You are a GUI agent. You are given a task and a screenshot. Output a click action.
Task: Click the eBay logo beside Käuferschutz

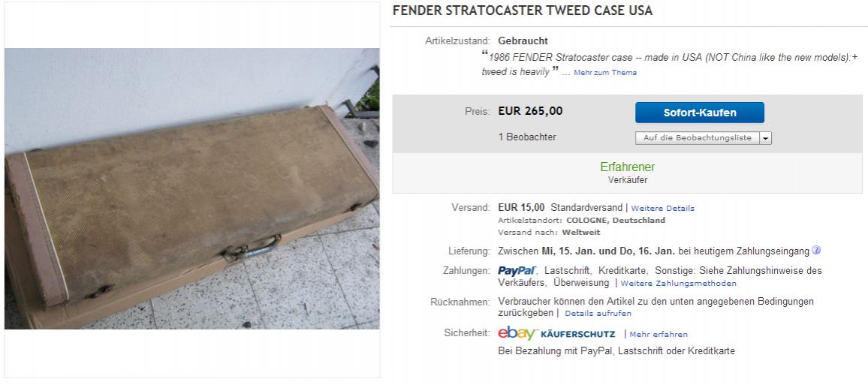(x=517, y=333)
